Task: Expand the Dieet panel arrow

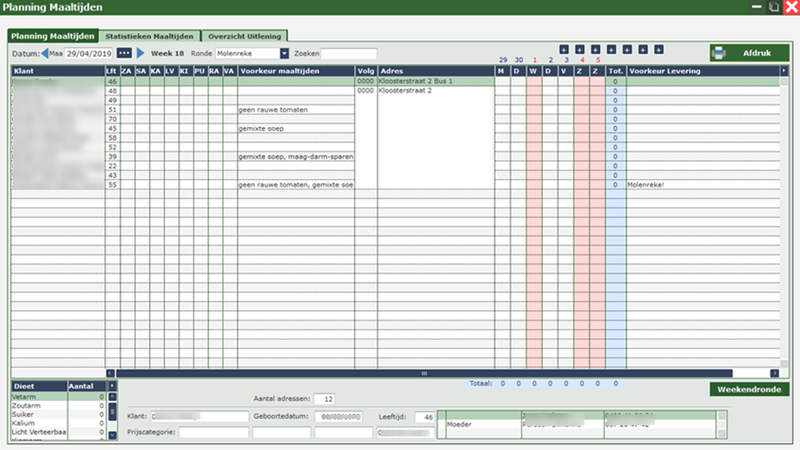Action: 111,385
